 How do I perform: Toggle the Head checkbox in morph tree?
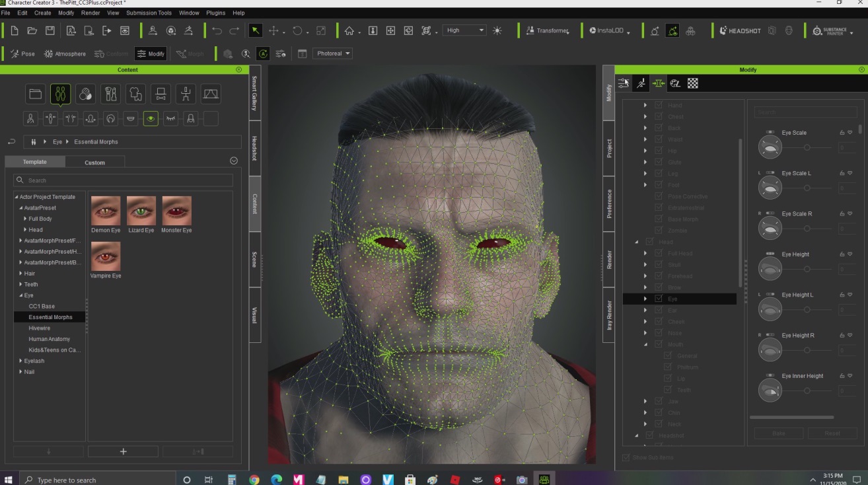click(x=649, y=242)
